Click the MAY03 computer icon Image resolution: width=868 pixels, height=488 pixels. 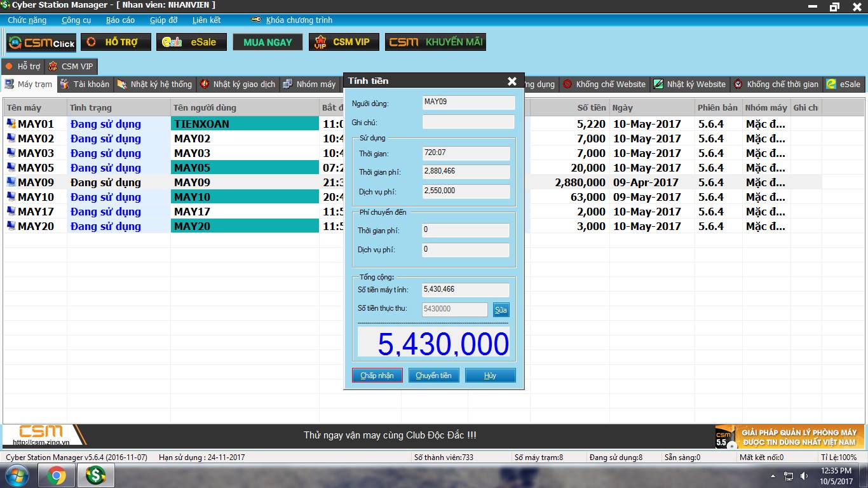click(x=11, y=152)
